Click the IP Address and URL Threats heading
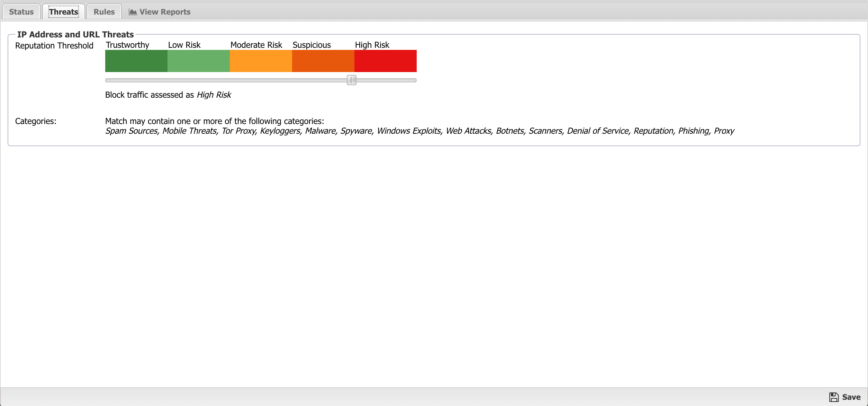The width and height of the screenshot is (868, 406). 75,34
